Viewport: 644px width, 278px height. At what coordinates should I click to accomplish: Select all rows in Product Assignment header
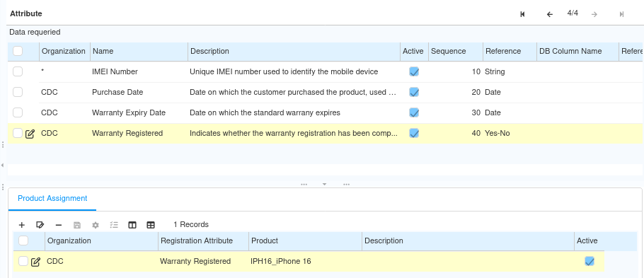tap(23, 241)
